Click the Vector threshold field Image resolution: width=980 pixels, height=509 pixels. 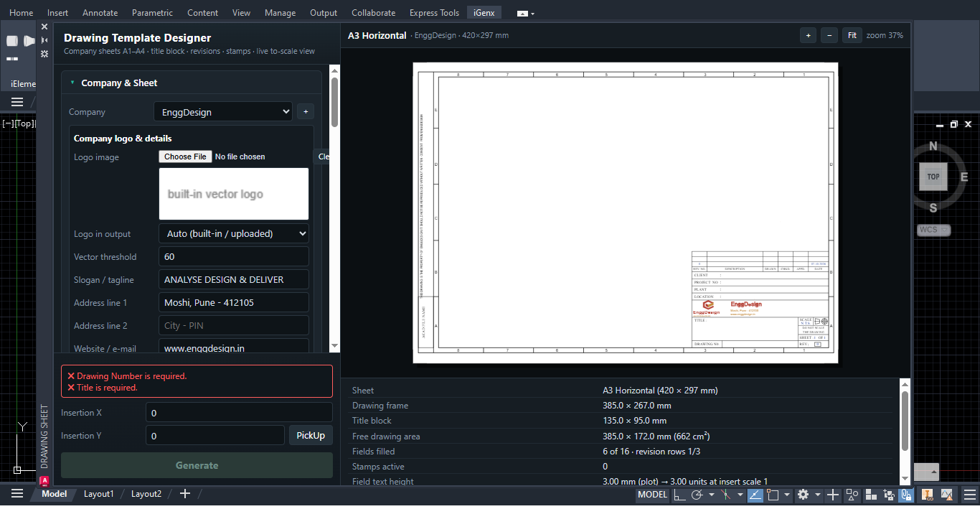234,256
